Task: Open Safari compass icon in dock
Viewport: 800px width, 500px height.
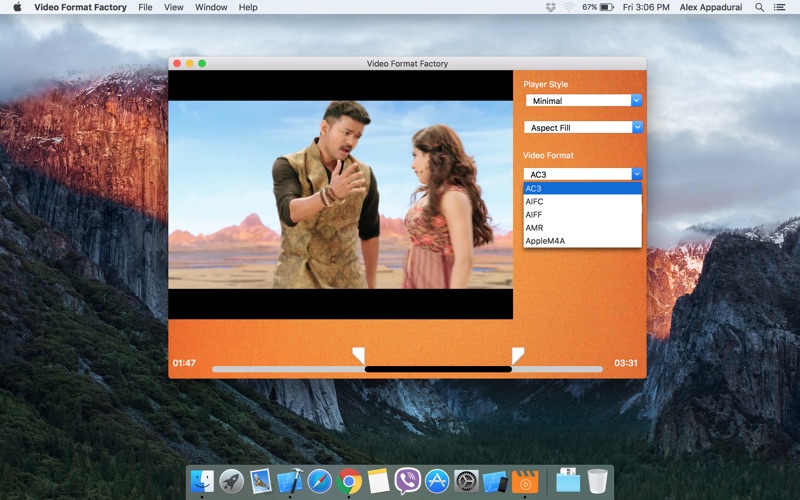Action: (x=319, y=481)
